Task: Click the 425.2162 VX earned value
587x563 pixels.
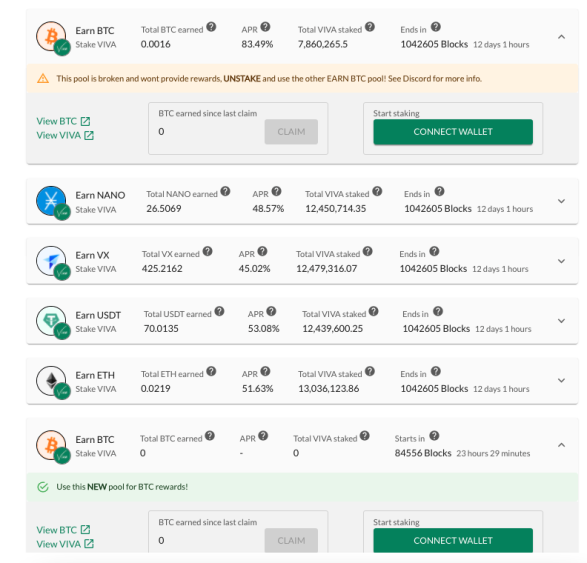Action: point(162,268)
